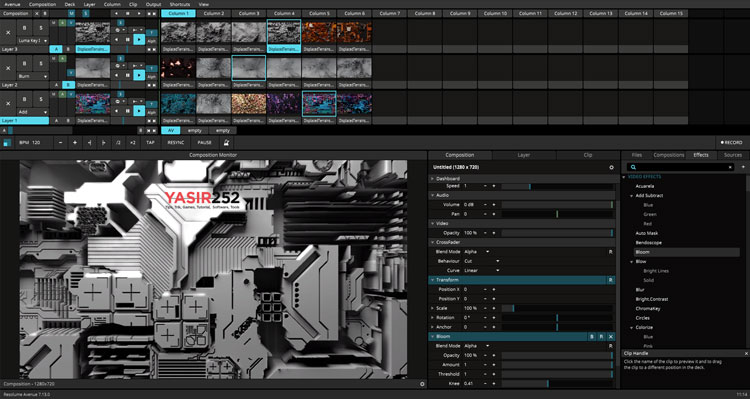The width and height of the screenshot is (750, 399).
Task: Click the search magnifier in Effects panel
Action: (633, 167)
